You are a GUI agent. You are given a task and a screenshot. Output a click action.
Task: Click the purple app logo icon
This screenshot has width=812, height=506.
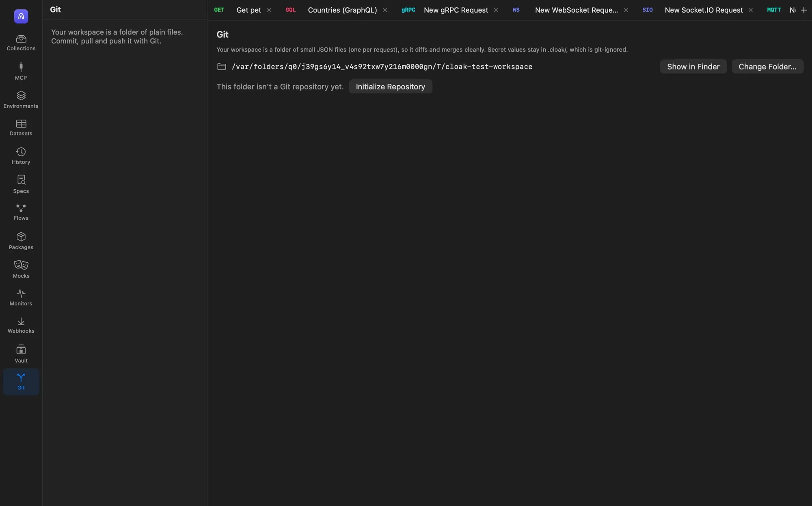(x=21, y=16)
